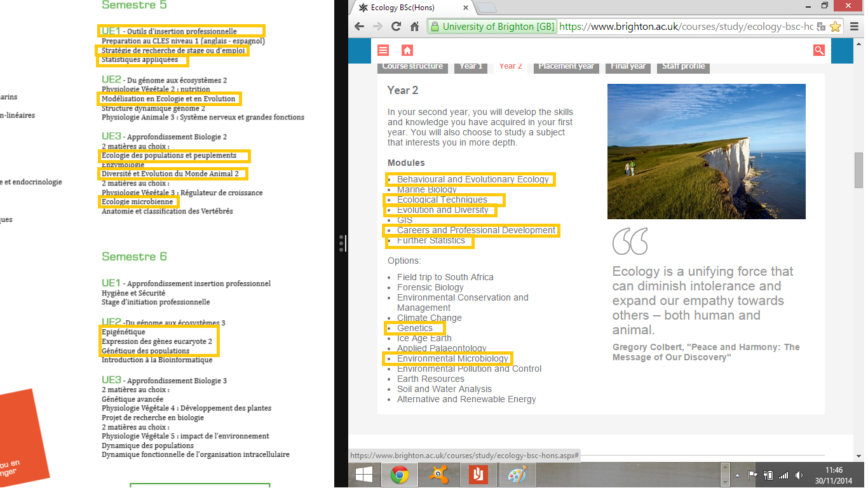Screen dimensions: 868x488
Task: Open the Paint app in taskbar
Action: click(x=517, y=475)
